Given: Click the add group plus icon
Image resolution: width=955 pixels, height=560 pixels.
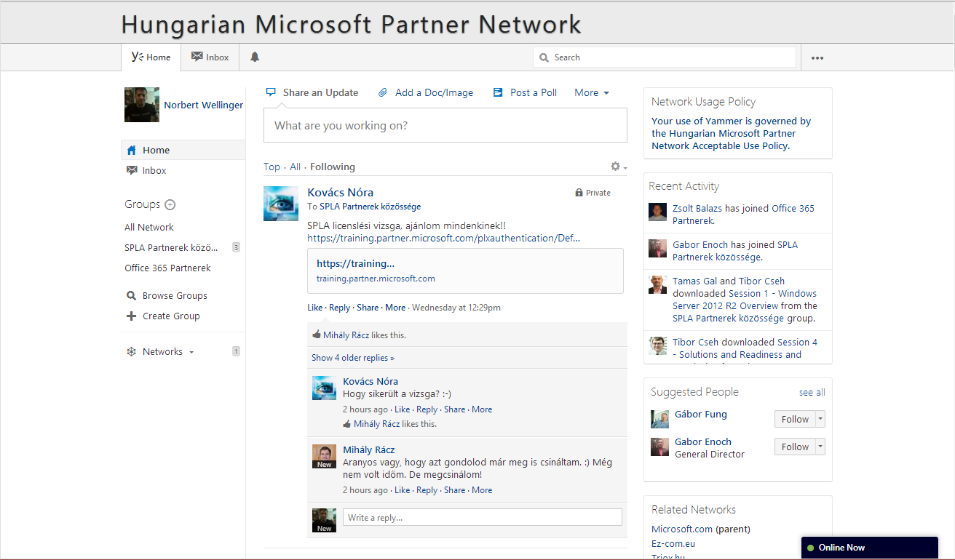Looking at the screenshot, I should point(170,205).
